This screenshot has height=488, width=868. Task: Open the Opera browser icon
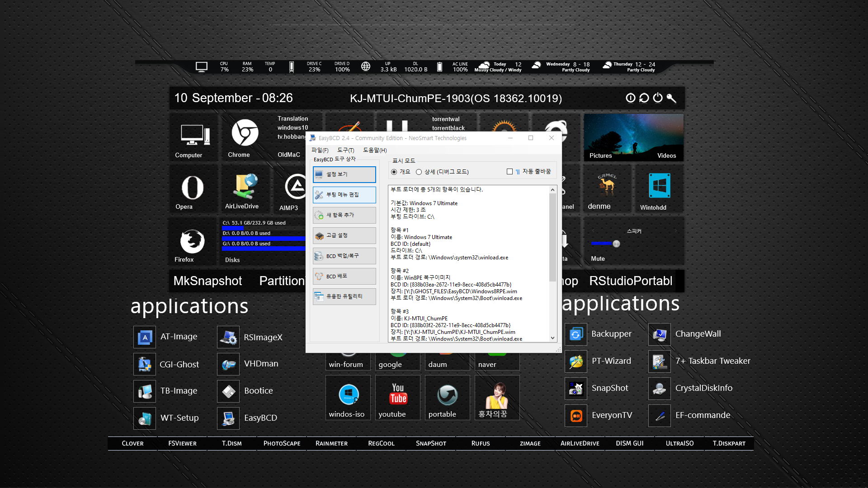coord(192,188)
